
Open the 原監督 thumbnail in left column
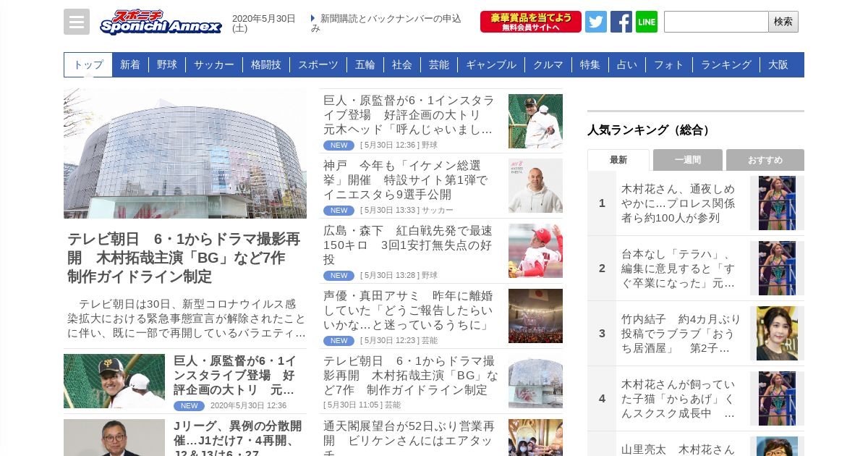114,381
